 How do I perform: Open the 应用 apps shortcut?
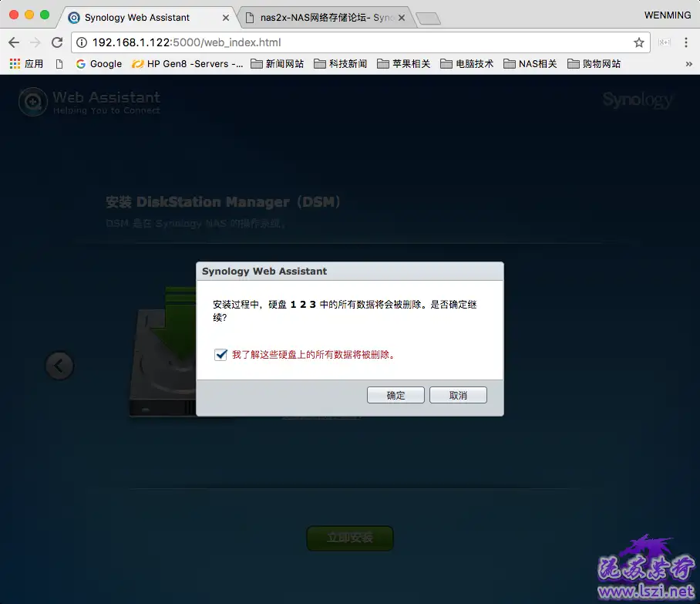26,64
